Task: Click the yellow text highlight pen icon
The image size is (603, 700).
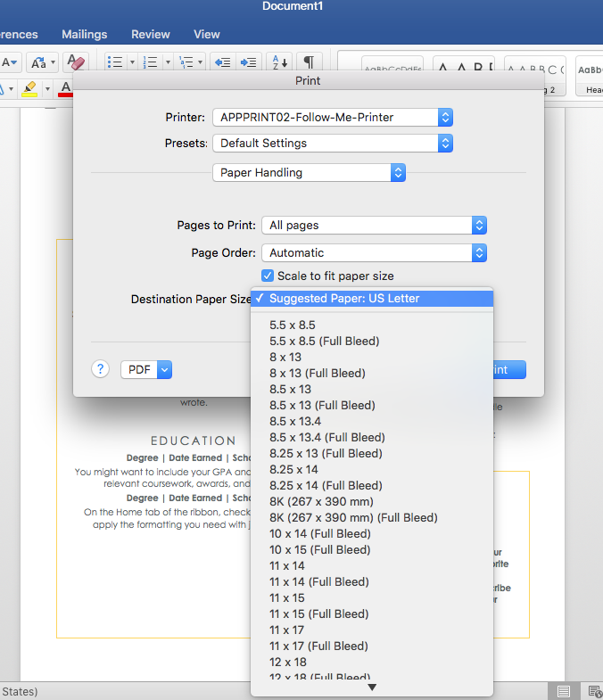Action: 29,88
